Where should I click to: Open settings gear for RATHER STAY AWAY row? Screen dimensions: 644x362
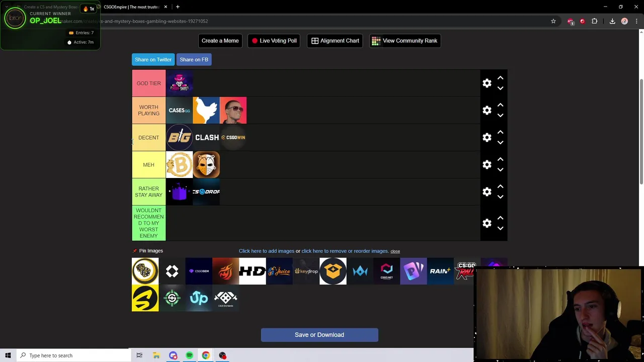487,192
